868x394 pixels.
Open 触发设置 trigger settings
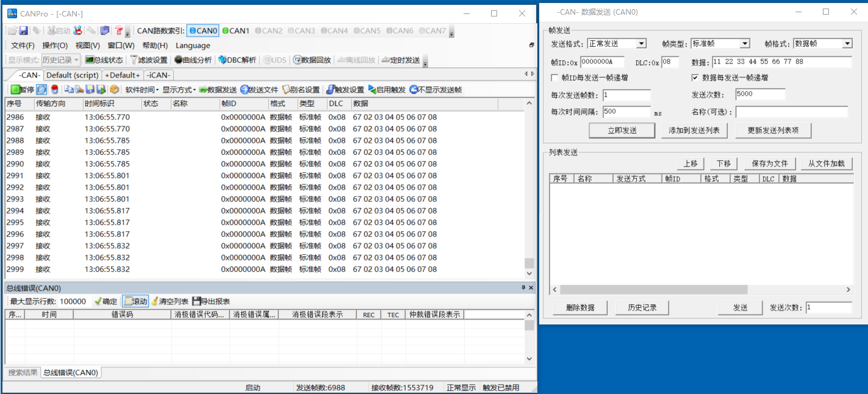click(345, 90)
